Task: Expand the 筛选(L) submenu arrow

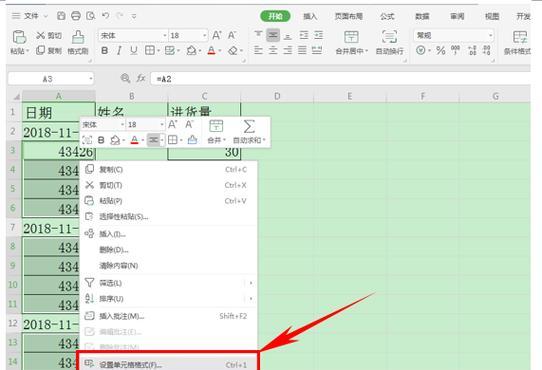Action: (251, 283)
